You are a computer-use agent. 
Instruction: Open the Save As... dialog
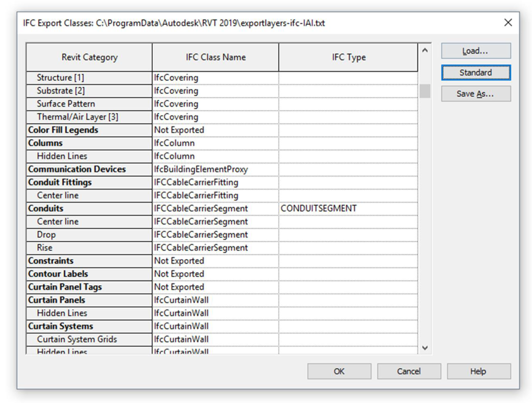(x=476, y=94)
